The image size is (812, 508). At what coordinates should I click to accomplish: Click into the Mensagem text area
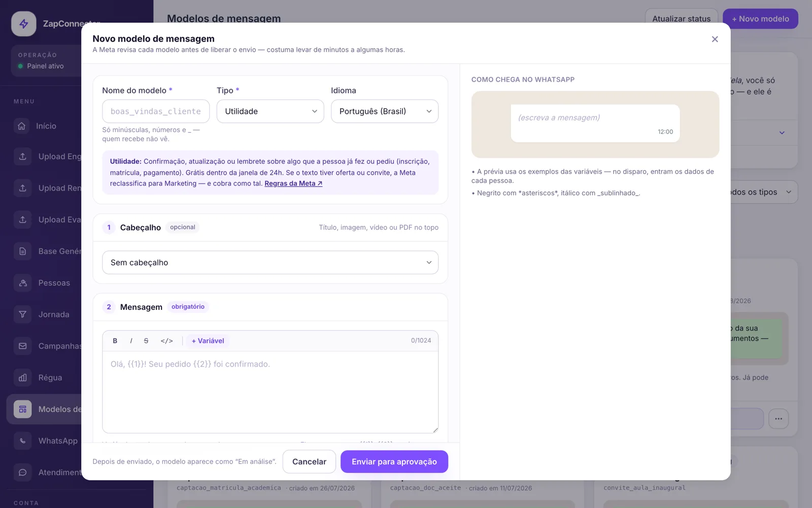tap(270, 392)
